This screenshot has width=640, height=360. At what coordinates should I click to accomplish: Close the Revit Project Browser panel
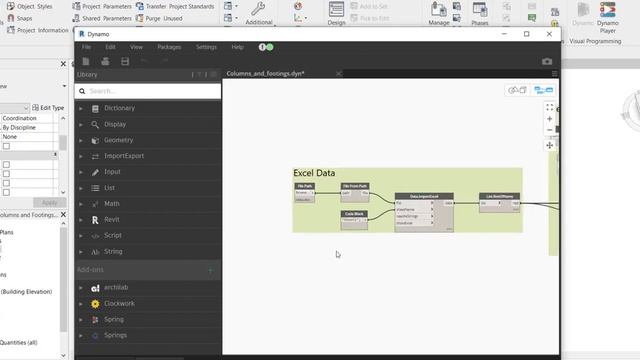point(63,214)
